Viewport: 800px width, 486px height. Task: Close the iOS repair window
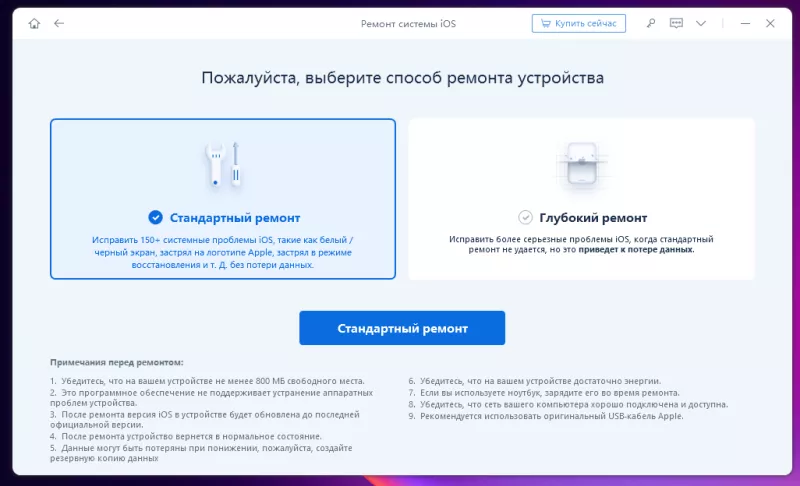770,23
